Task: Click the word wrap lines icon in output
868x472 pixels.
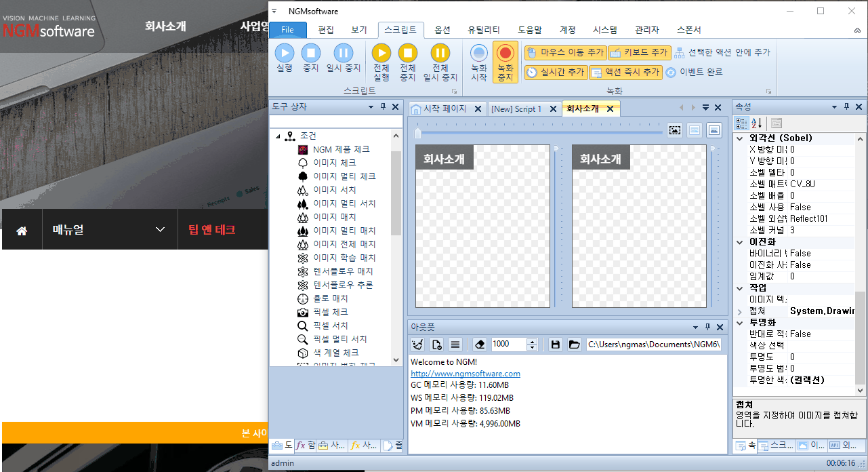Action: click(455, 345)
